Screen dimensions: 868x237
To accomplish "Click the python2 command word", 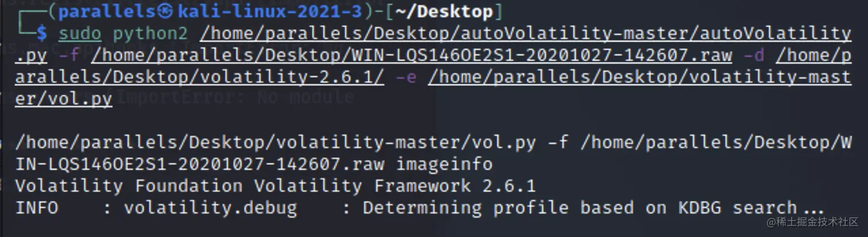I will click(150, 35).
